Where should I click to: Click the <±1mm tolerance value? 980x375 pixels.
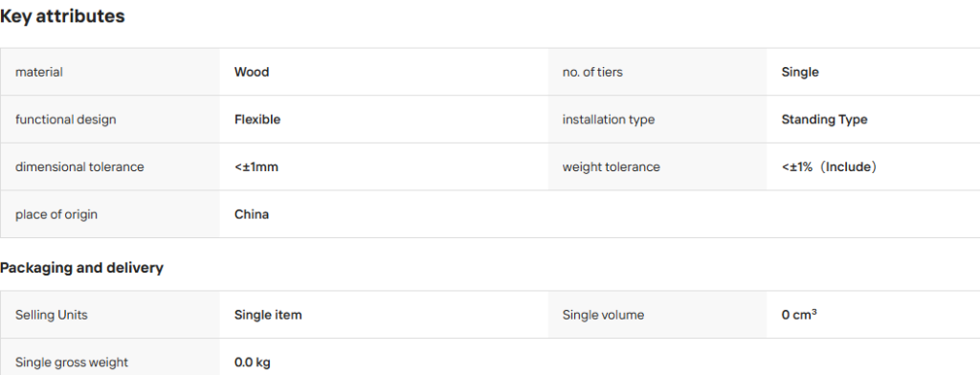tap(256, 166)
